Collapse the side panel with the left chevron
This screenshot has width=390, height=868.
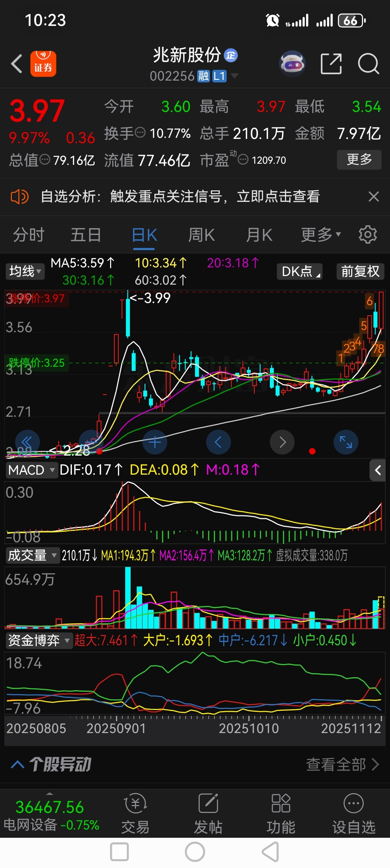coord(377,470)
